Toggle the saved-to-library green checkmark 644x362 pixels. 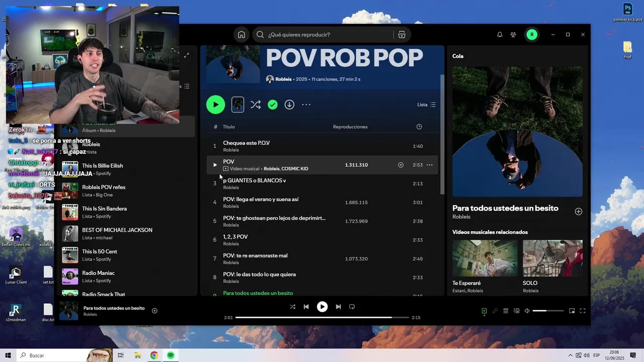click(x=273, y=105)
